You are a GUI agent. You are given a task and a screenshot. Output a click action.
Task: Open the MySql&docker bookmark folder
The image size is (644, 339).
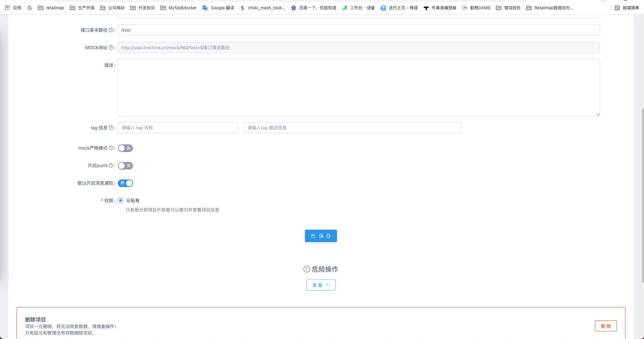coord(179,8)
